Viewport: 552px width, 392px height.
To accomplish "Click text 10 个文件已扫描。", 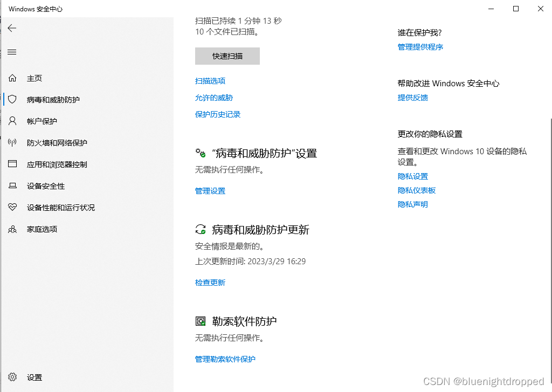I will (x=228, y=32).
